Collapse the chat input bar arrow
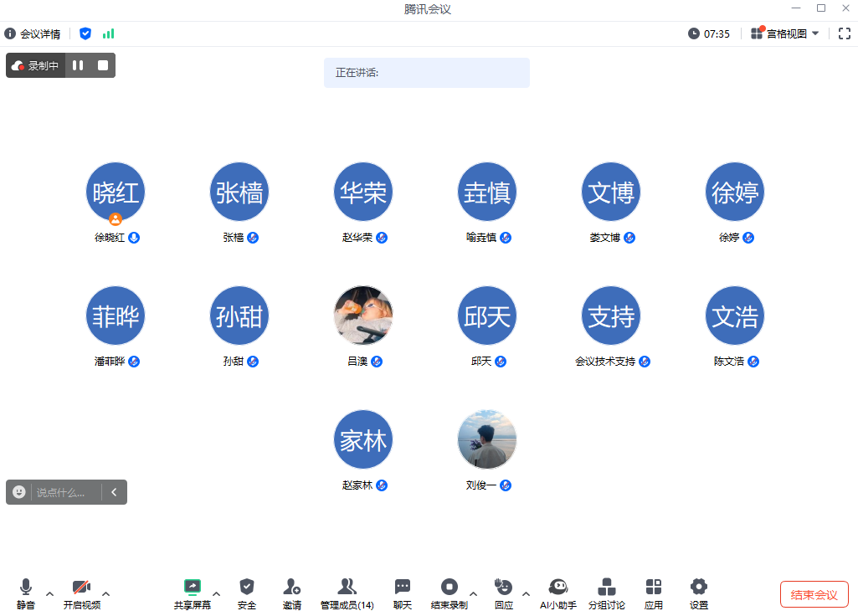Viewport: 858px width, 616px height. [114, 492]
